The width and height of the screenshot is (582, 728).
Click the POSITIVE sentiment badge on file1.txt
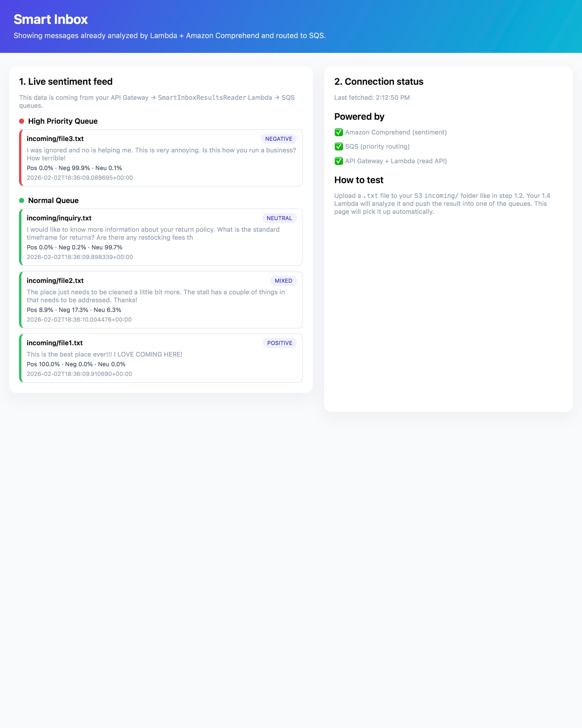[x=279, y=343]
